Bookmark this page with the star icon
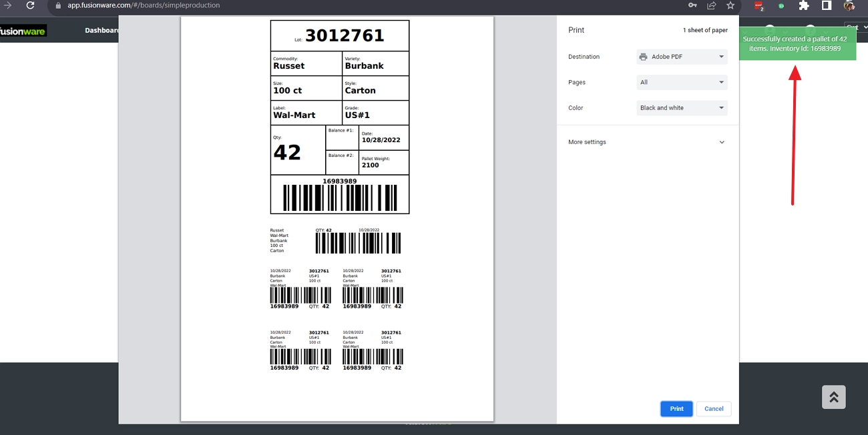868x435 pixels. [730, 5]
